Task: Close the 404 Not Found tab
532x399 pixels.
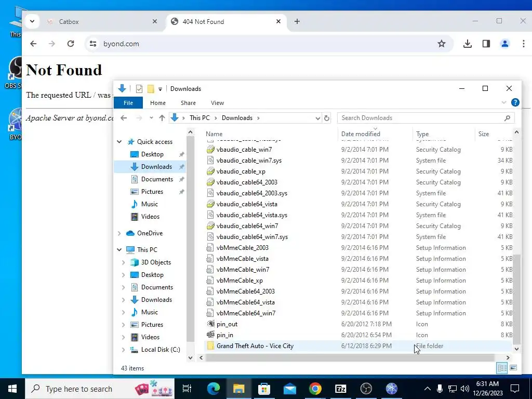Action: [278, 21]
